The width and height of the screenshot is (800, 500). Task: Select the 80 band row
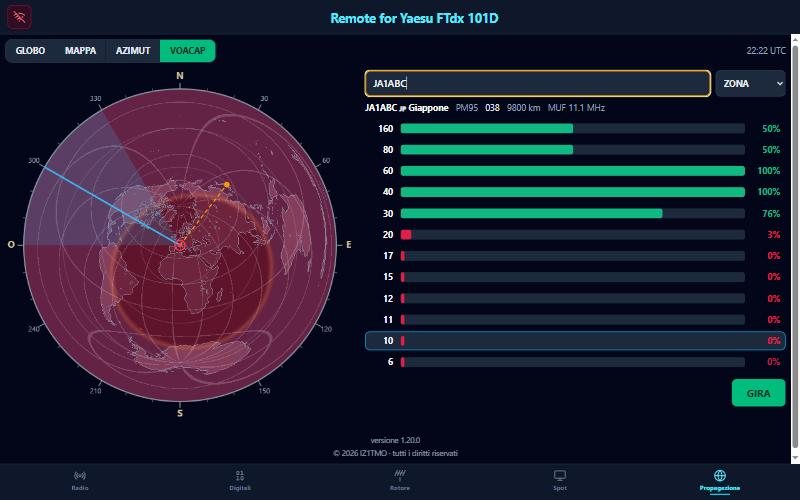coord(575,149)
